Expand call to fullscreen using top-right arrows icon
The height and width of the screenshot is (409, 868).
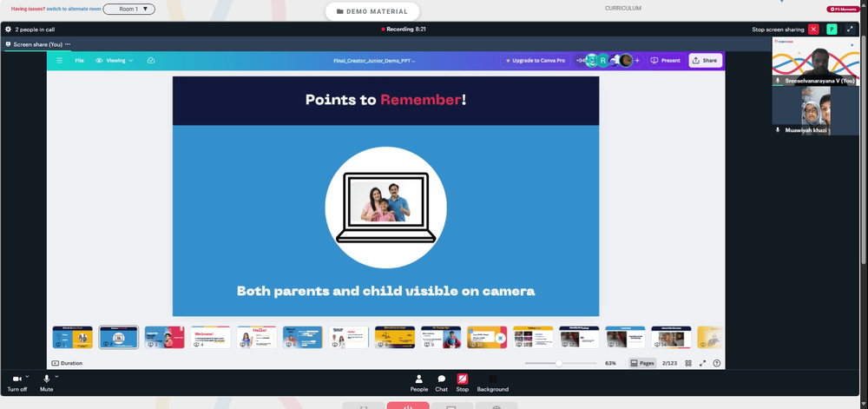click(851, 30)
